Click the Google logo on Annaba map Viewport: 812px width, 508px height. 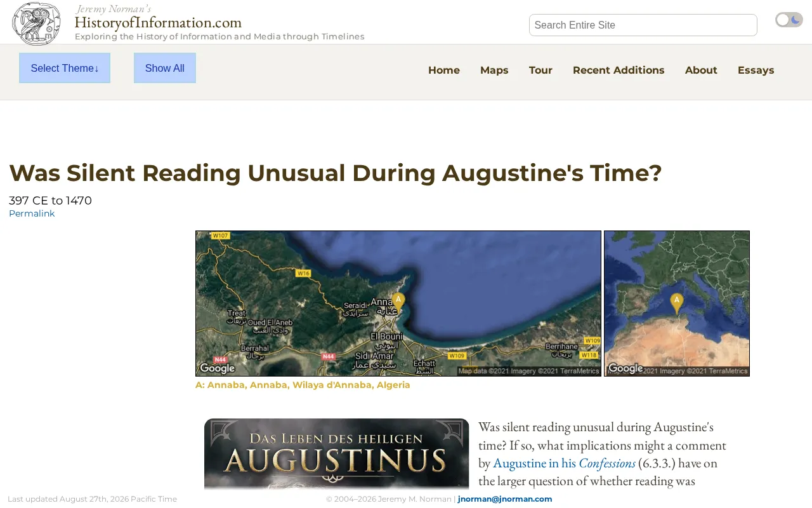(x=218, y=368)
